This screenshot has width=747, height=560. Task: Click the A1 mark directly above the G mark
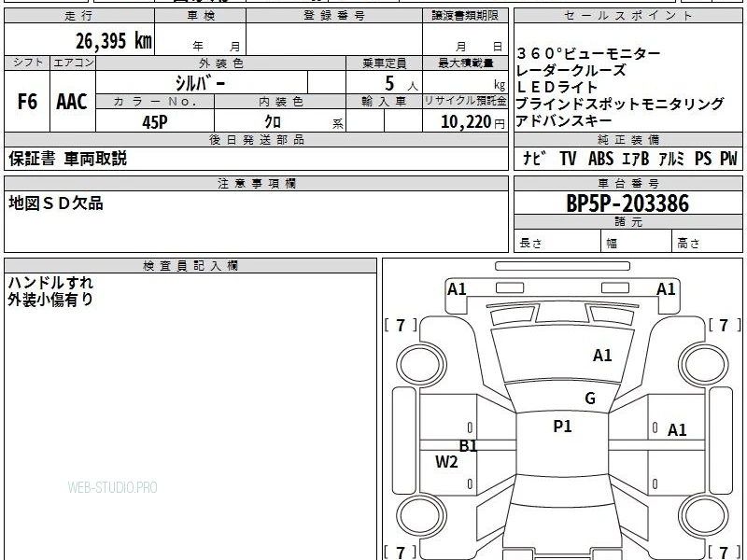(x=602, y=356)
